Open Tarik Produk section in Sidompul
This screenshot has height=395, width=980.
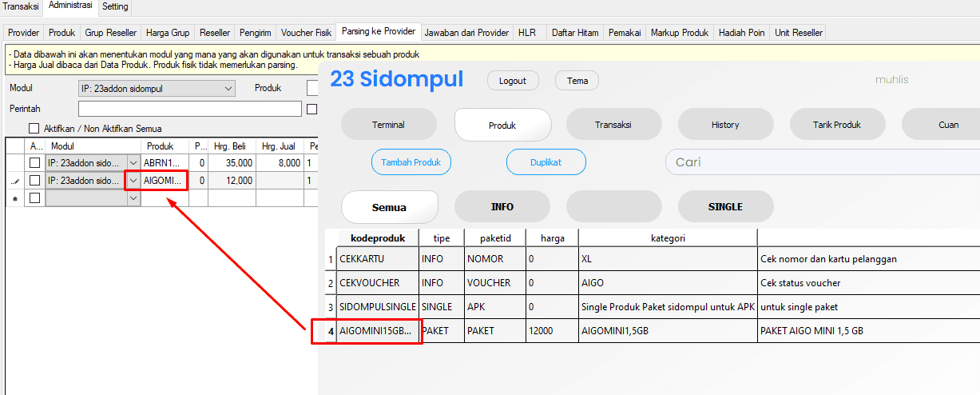coord(837,125)
